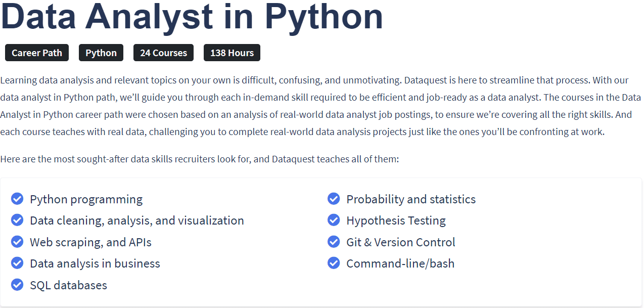
Task: Click the 24 Courses badge
Action: pyautogui.click(x=163, y=53)
